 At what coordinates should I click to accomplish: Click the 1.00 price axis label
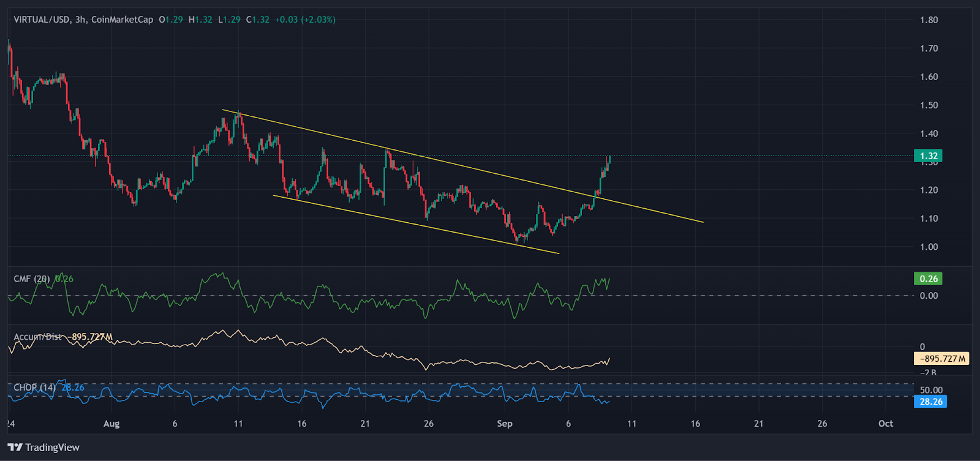click(929, 247)
